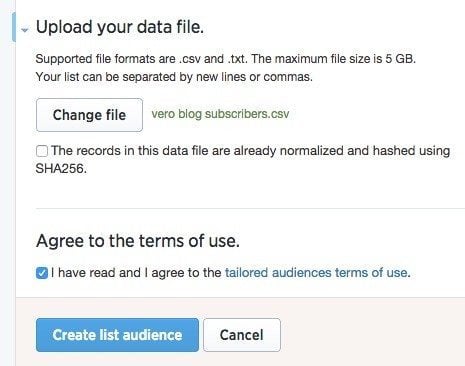The image size is (465, 366).
Task: Click the small gray arrow beside Upload heading
Action: [24, 30]
